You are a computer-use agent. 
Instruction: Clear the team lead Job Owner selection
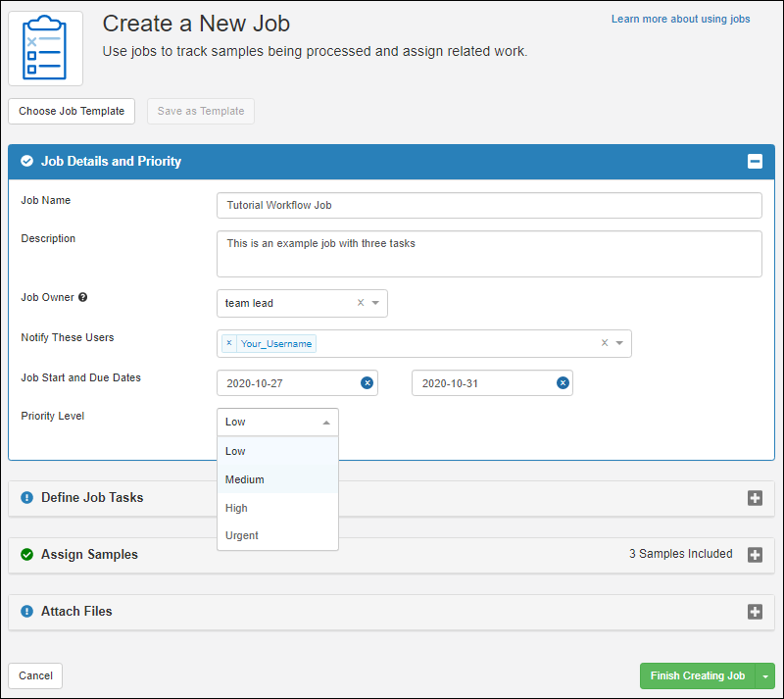(360, 303)
